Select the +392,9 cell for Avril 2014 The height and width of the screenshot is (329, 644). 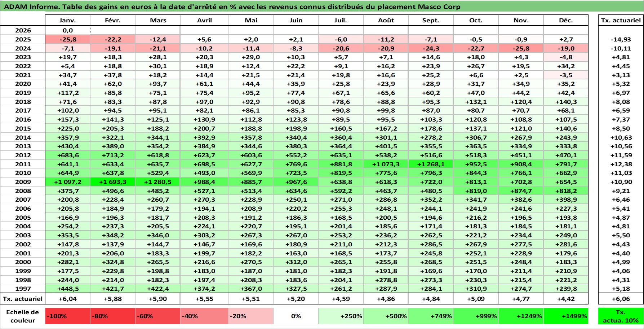(204, 137)
